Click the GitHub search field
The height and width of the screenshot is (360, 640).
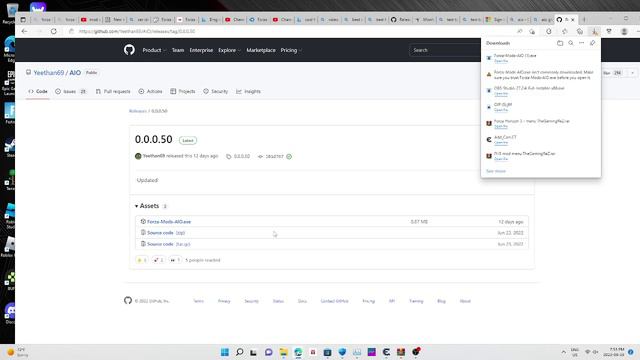[x=445, y=50]
